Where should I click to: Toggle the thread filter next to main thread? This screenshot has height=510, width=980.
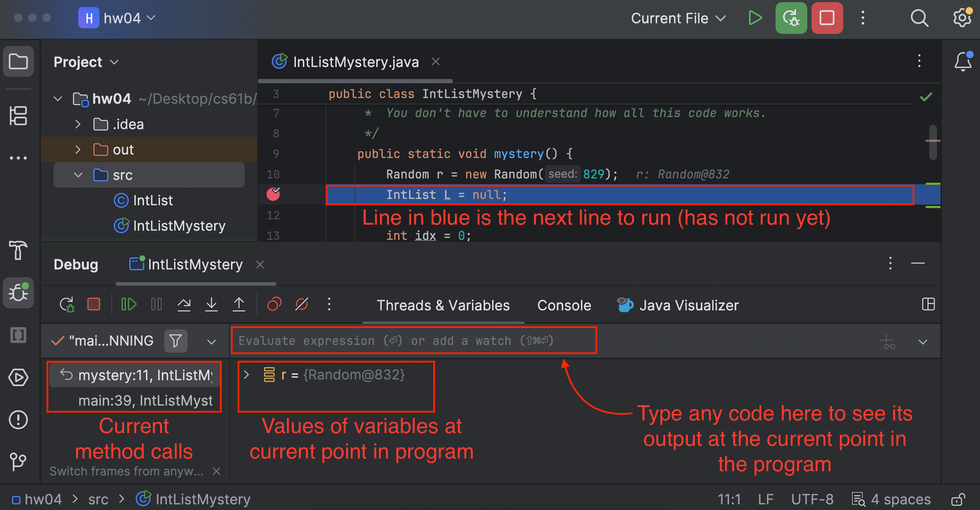[x=176, y=341]
